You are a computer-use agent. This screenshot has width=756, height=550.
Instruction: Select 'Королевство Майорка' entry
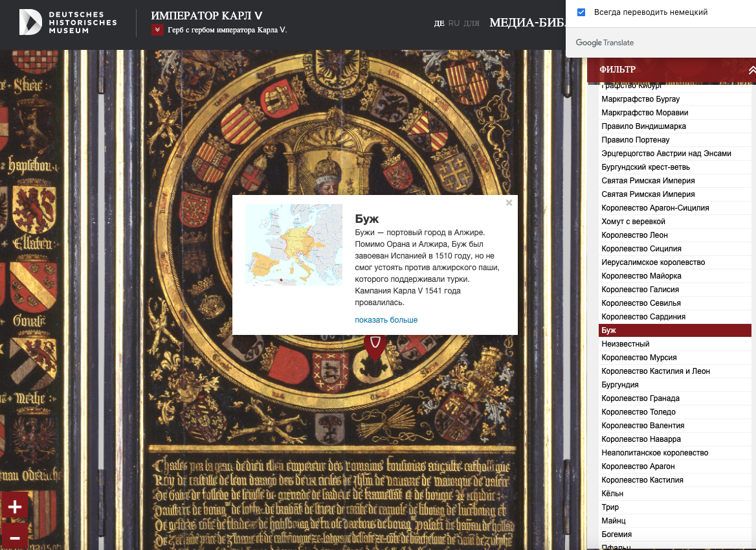675,275
